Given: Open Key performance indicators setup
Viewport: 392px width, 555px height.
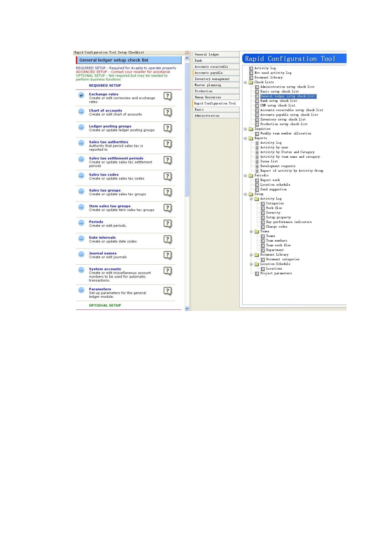Looking at the screenshot, I should (x=289, y=222).
